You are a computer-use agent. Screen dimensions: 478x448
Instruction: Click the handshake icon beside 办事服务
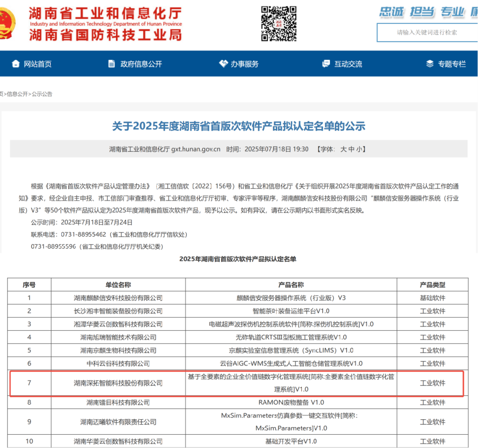pyautogui.click(x=223, y=64)
